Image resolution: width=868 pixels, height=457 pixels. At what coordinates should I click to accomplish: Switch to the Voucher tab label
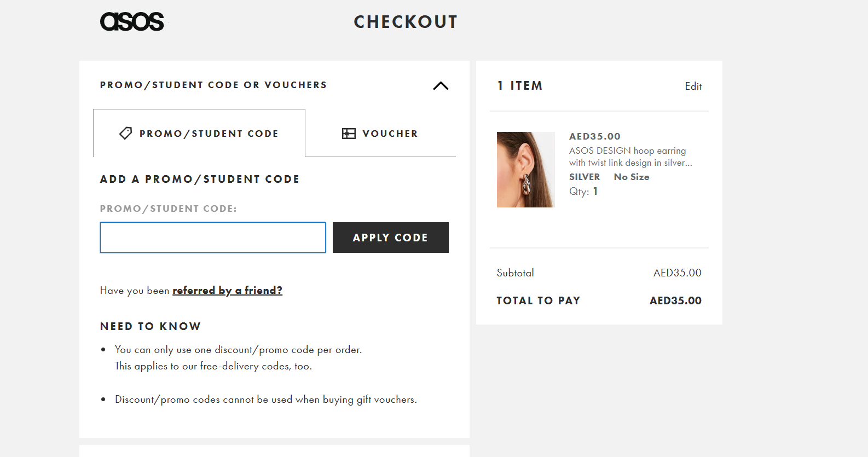[x=390, y=134]
